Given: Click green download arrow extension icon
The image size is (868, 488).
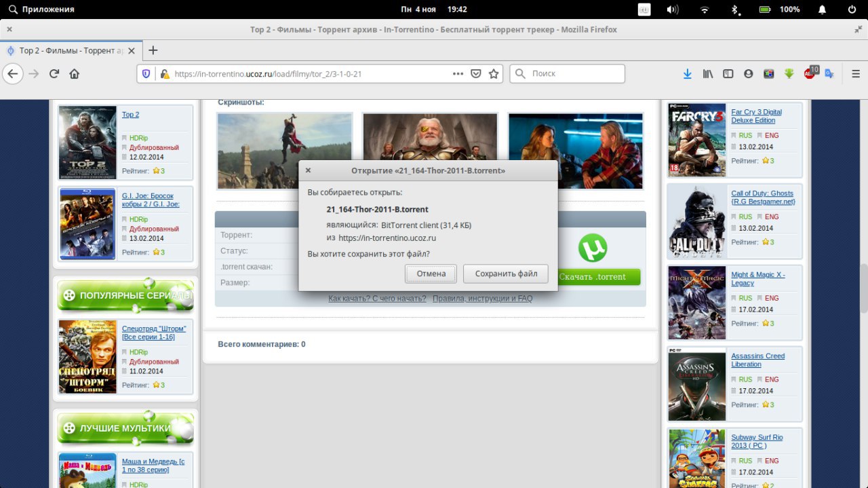Looking at the screenshot, I should [789, 73].
